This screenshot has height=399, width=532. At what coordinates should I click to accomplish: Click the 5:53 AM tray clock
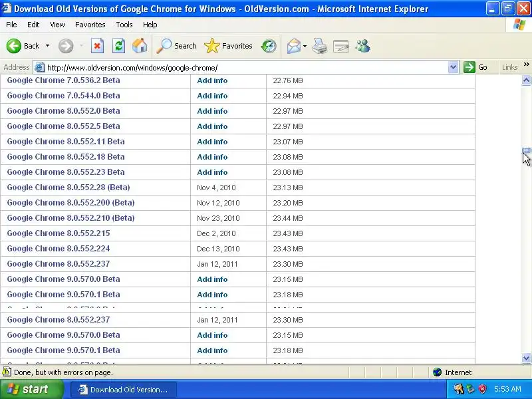pyautogui.click(x=507, y=389)
